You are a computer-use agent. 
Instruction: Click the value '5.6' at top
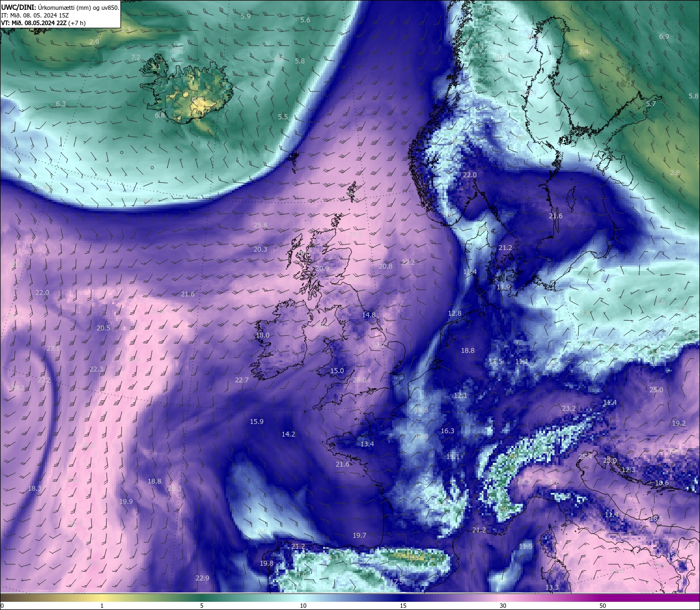coord(305,20)
